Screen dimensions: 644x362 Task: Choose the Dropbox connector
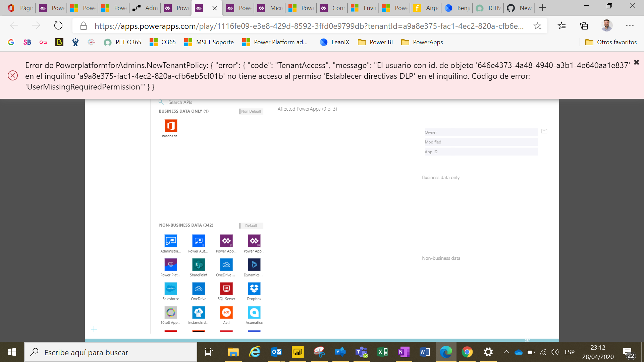[x=254, y=289]
